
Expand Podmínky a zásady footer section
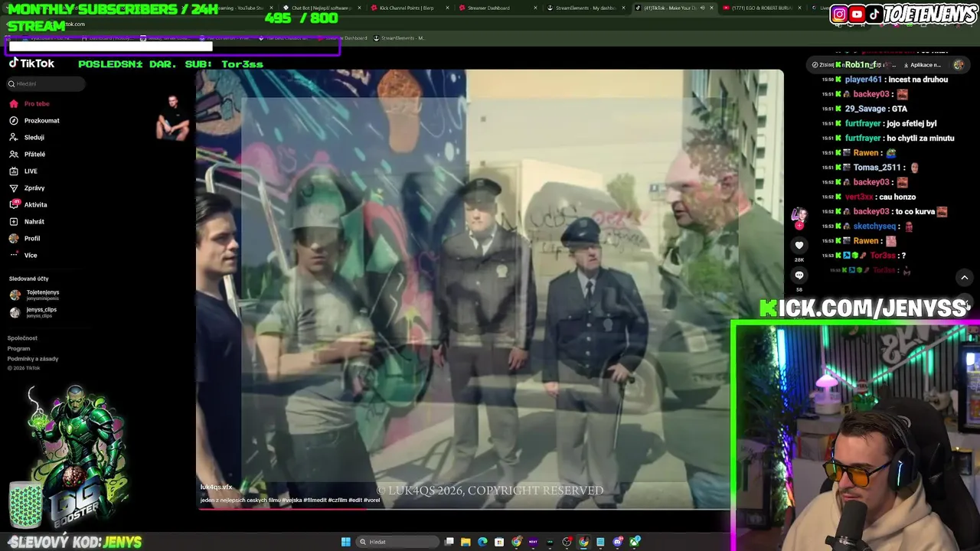pos(33,358)
